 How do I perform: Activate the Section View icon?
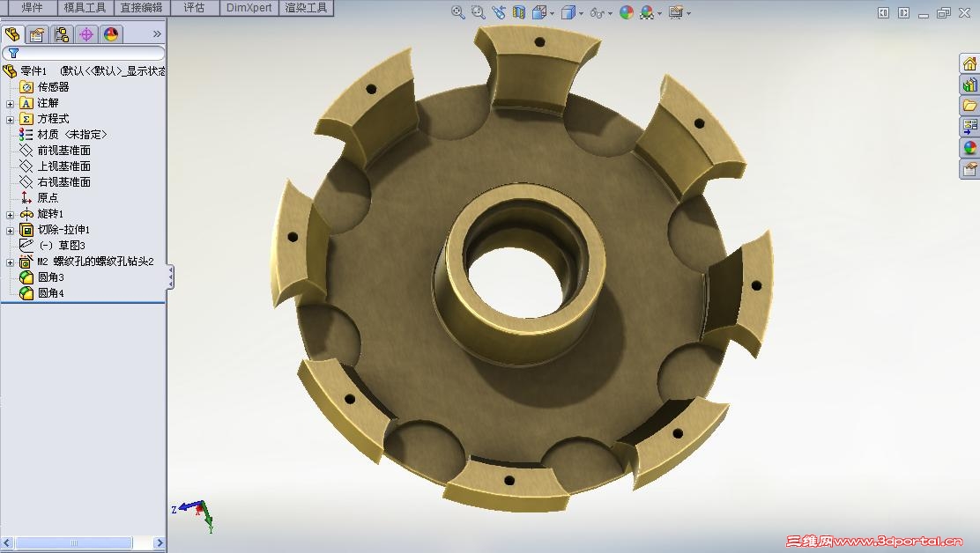pos(519,12)
